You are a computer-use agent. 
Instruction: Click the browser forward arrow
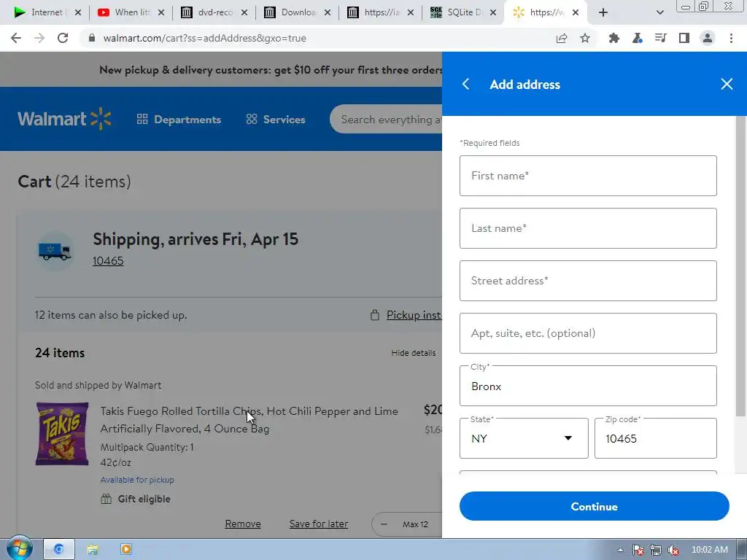39,38
